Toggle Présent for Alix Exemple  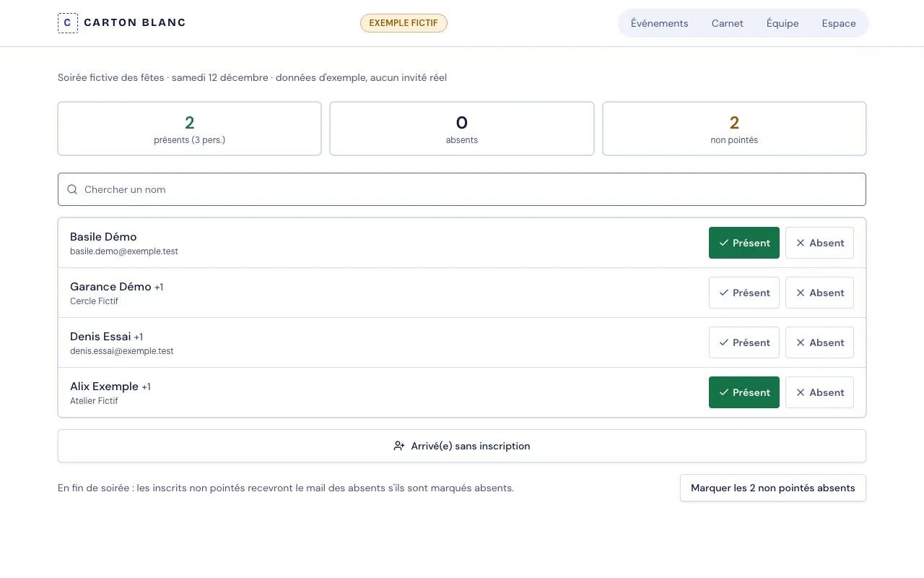pos(744,392)
